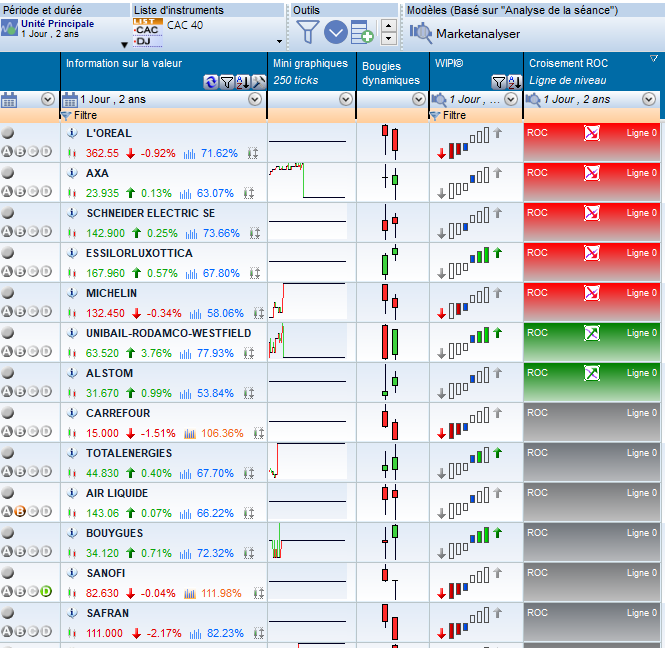Click the blue circular check dropdown icon in Outils
Screen dimensions: 665x648
click(336, 32)
